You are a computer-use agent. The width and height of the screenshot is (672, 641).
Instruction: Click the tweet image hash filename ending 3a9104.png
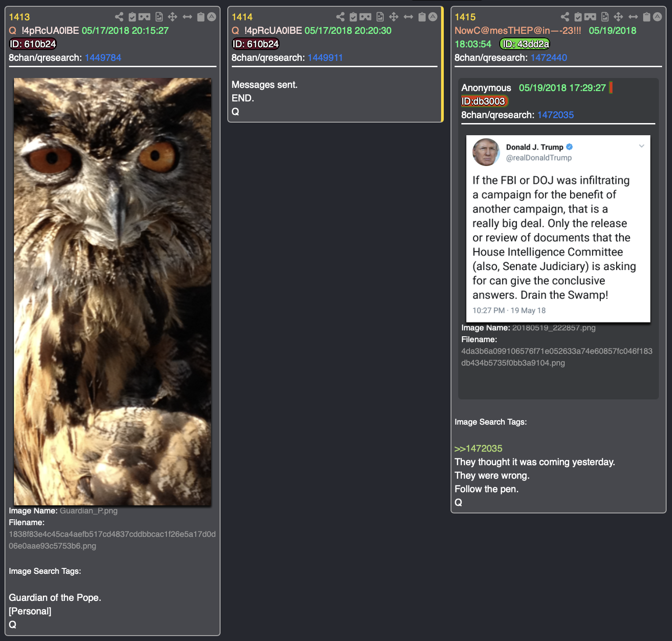[557, 357]
